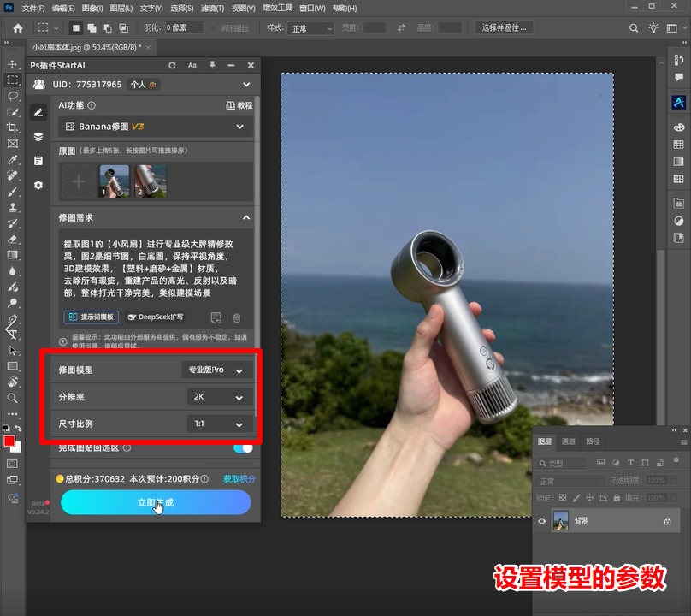Choose Intersect with Selection mode

124,27
